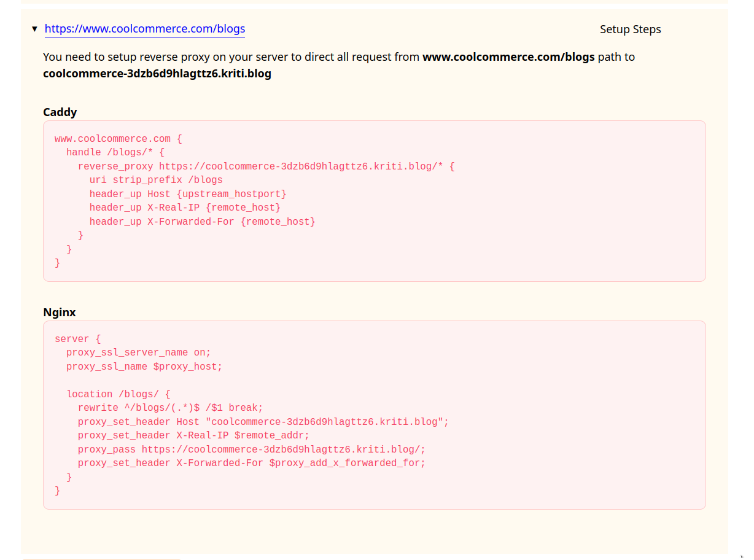Select the Caddy heading
754x560 pixels.
[60, 112]
